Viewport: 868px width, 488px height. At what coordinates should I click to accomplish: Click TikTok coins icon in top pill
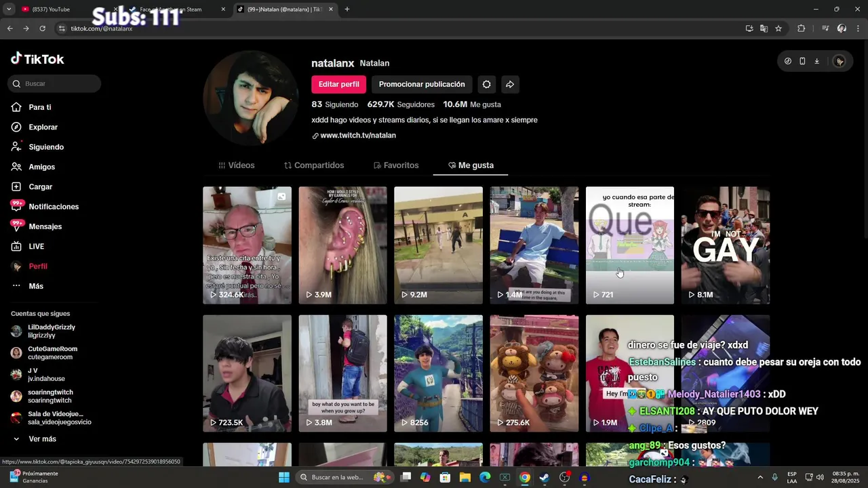click(787, 61)
